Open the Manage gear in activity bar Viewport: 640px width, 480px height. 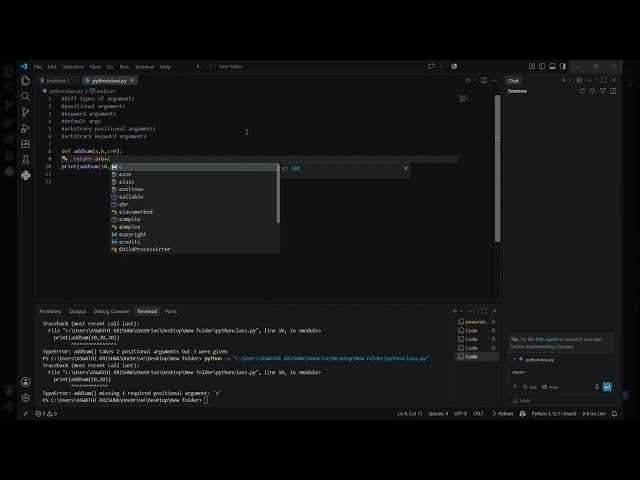tap(25, 398)
